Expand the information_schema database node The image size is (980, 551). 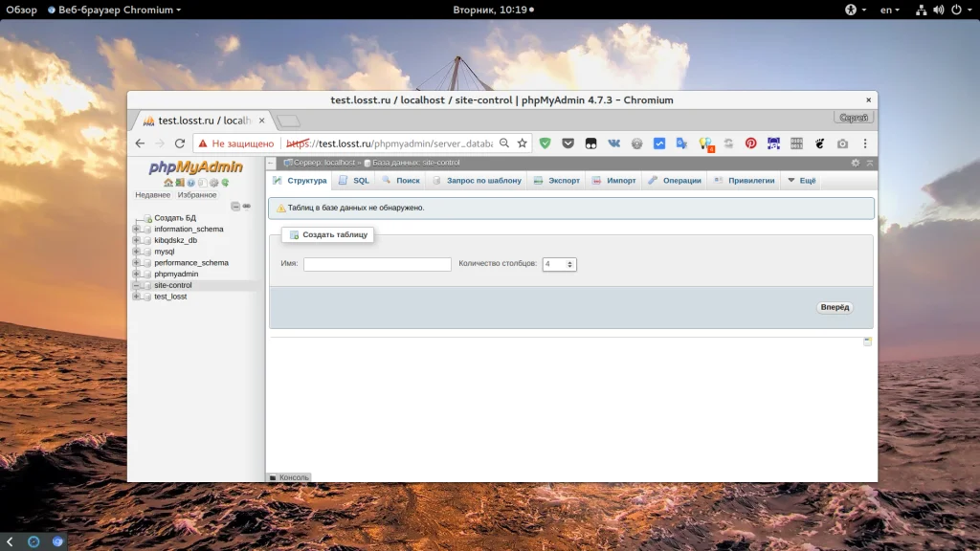tap(136, 230)
